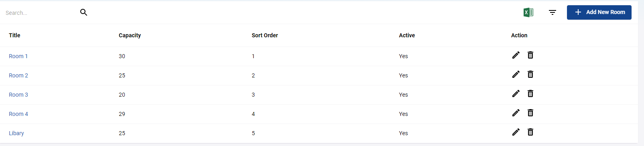Open the Room 1 link
The width and height of the screenshot is (644, 146).
tap(18, 56)
